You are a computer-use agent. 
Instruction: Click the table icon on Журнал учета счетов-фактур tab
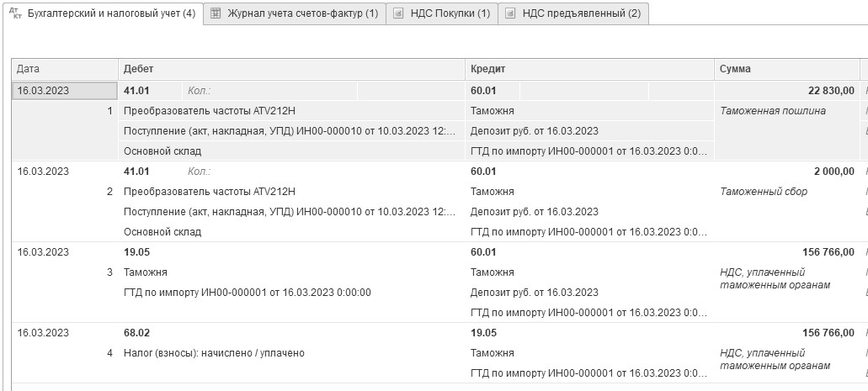(x=216, y=13)
